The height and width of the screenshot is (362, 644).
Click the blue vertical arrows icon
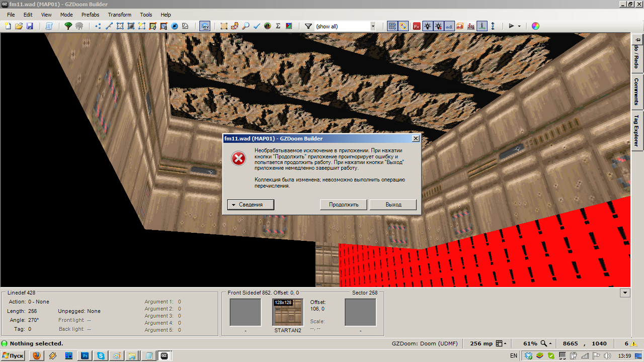coord(493,26)
